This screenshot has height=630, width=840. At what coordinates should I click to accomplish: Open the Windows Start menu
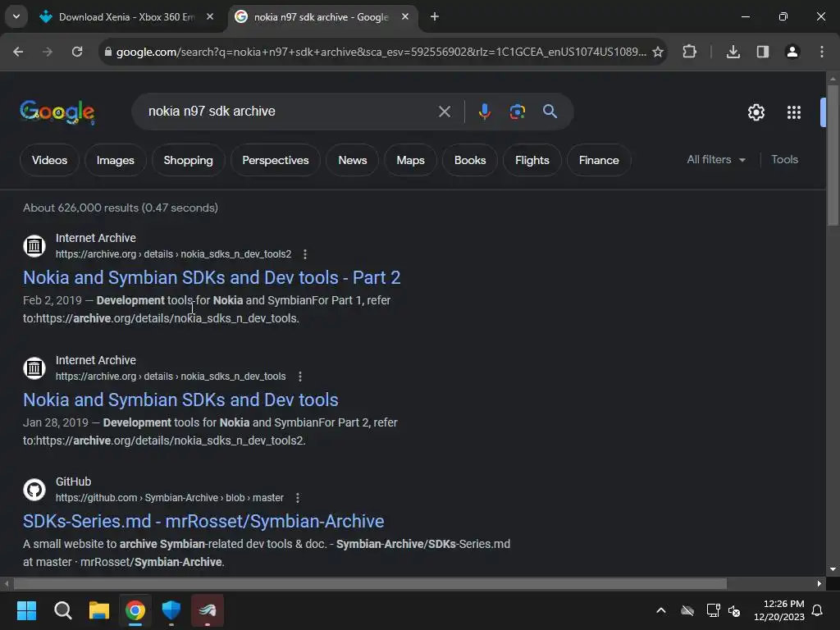point(26,610)
